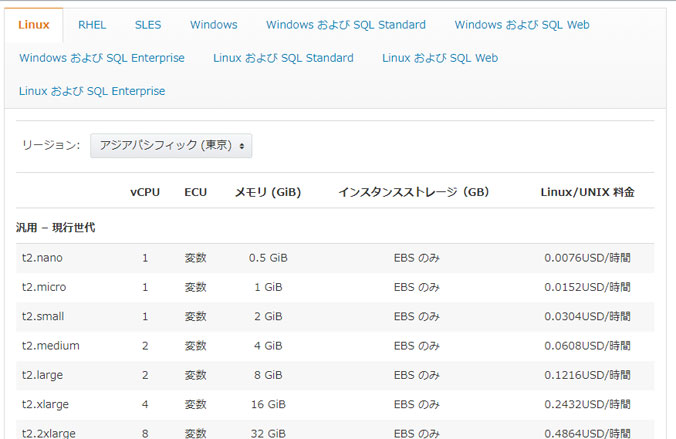The width and height of the screenshot is (676, 439).
Task: Click the t2.xlarge instance name
Action: coord(46,405)
